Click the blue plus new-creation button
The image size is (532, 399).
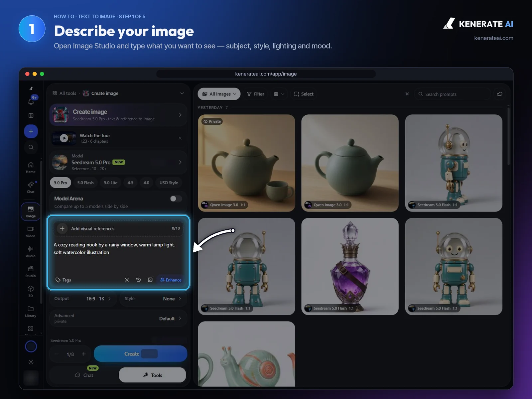pyautogui.click(x=31, y=131)
